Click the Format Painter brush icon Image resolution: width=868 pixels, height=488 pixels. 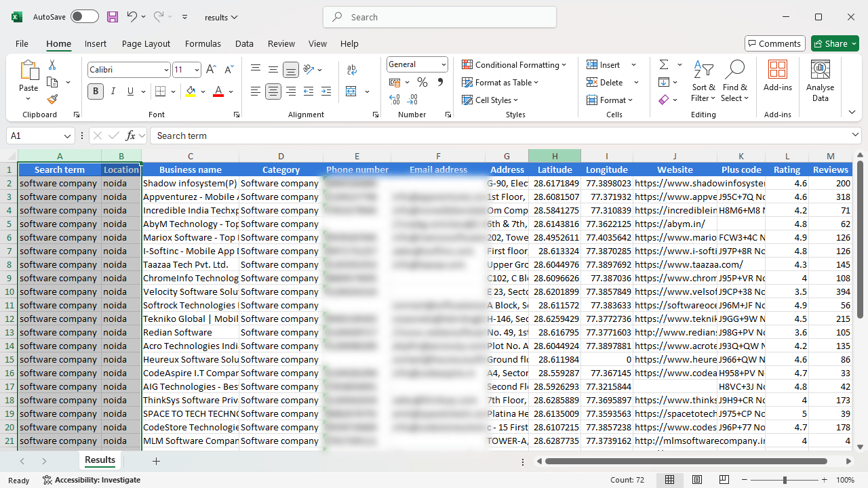click(x=52, y=99)
